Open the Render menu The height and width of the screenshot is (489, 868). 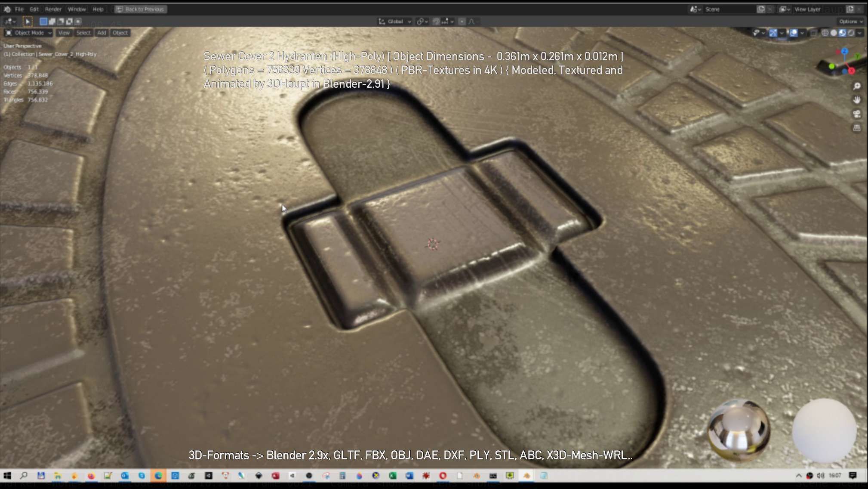(x=53, y=9)
